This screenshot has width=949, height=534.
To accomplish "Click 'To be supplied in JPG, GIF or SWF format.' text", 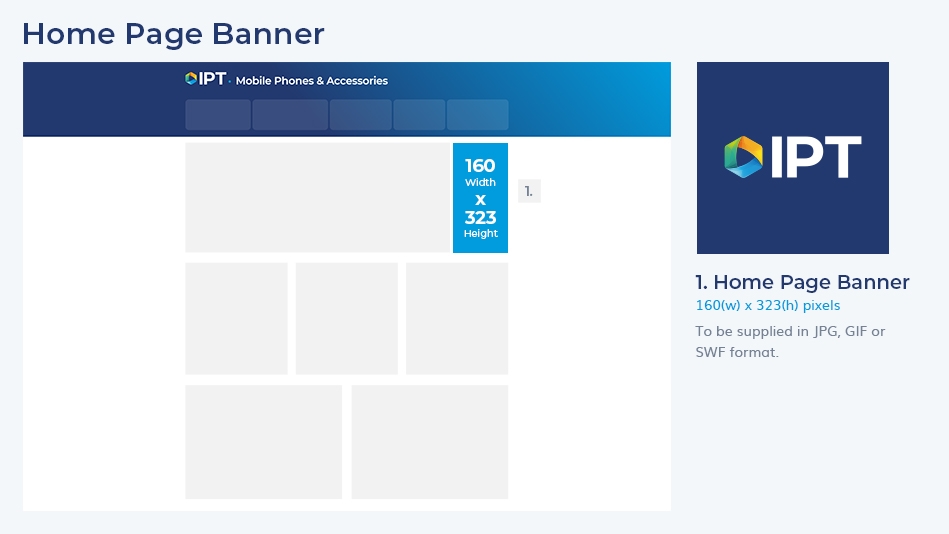I will [x=790, y=341].
